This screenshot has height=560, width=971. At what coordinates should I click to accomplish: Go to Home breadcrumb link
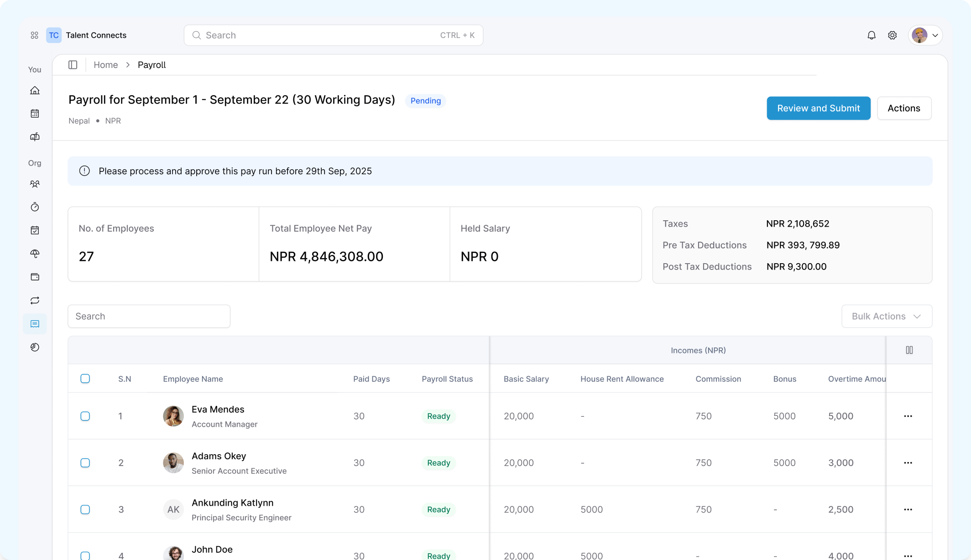(x=106, y=65)
